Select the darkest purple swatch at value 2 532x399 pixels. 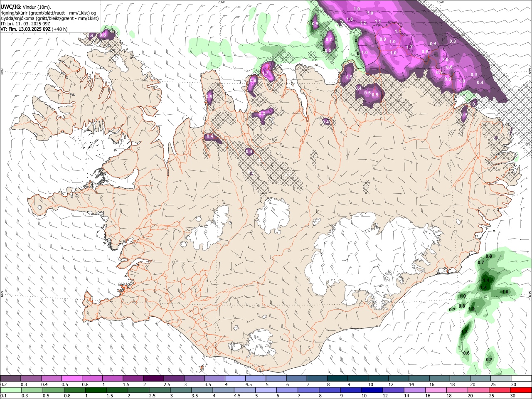(x=153, y=379)
